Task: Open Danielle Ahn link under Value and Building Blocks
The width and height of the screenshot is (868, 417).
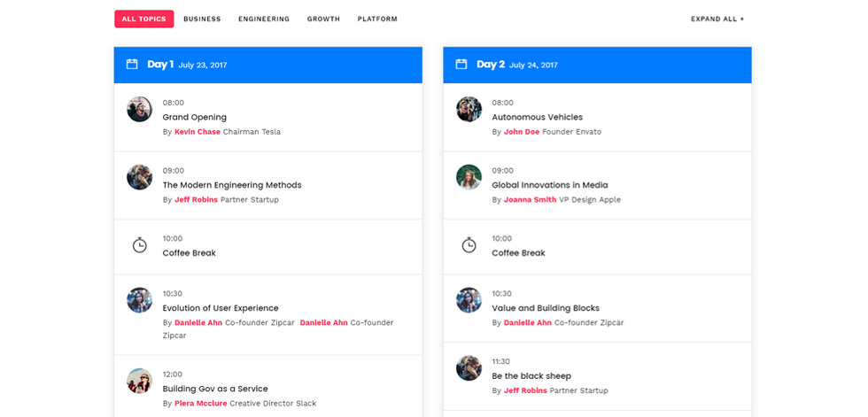Action: [x=528, y=323]
